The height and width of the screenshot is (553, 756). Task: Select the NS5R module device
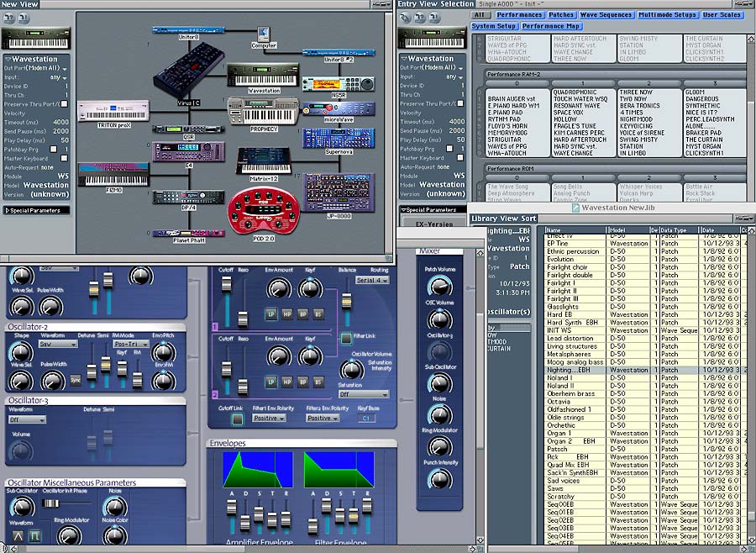point(339,84)
